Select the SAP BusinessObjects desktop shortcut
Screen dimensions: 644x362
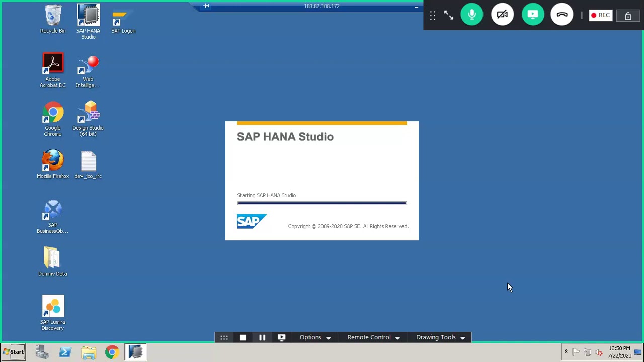coord(53,217)
